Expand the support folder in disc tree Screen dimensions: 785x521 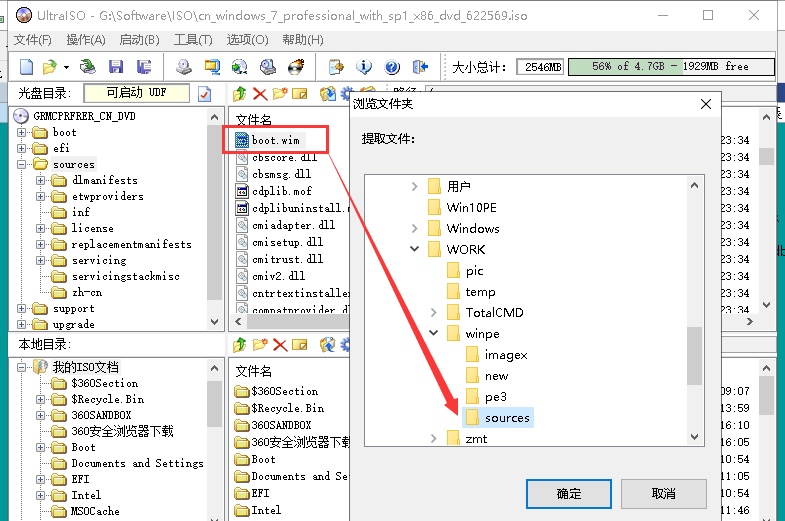coord(21,309)
